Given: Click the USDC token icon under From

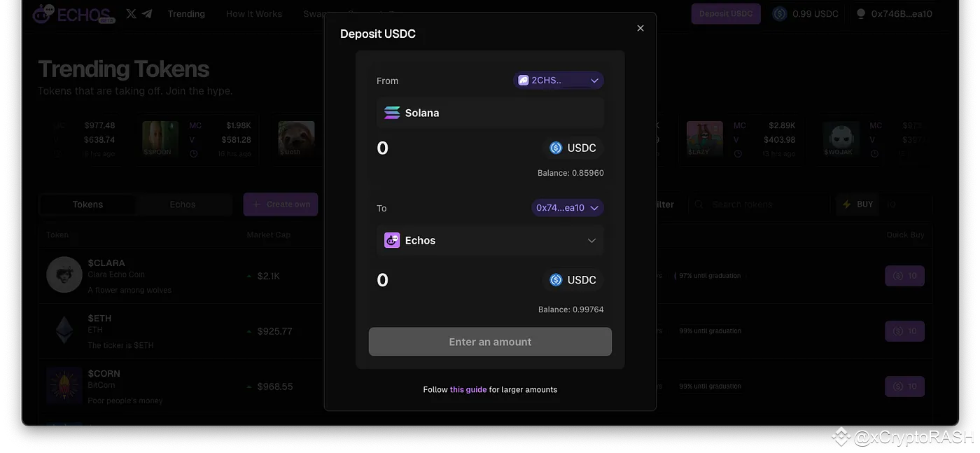Looking at the screenshot, I should (556, 148).
